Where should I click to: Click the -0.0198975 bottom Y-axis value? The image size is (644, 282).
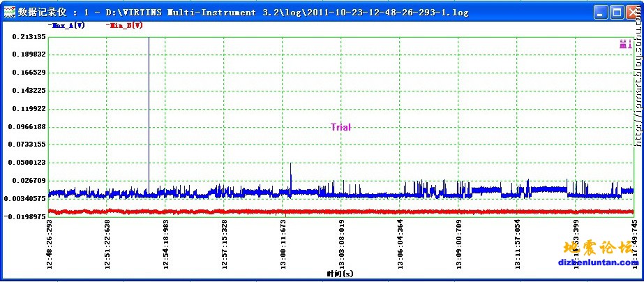point(27,216)
